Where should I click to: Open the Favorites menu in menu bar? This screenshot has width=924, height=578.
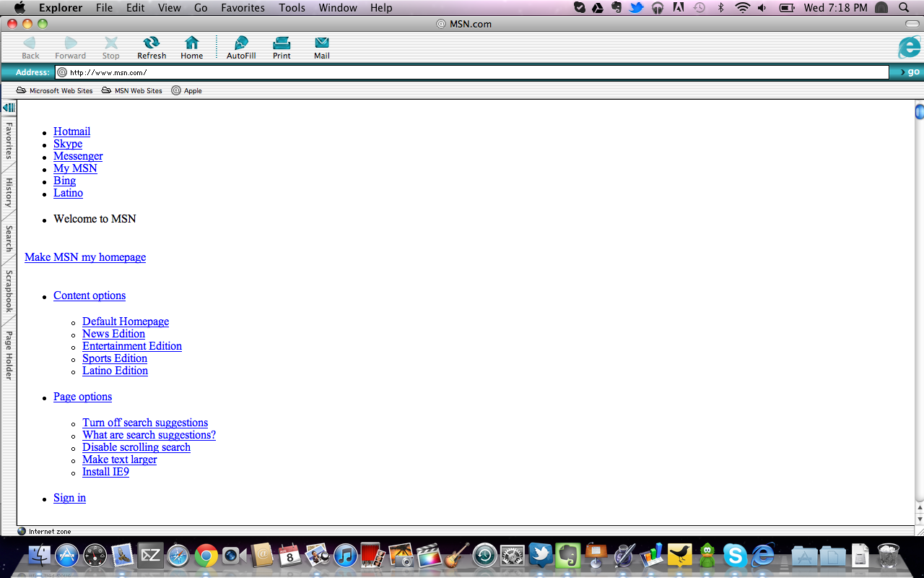[x=243, y=8]
